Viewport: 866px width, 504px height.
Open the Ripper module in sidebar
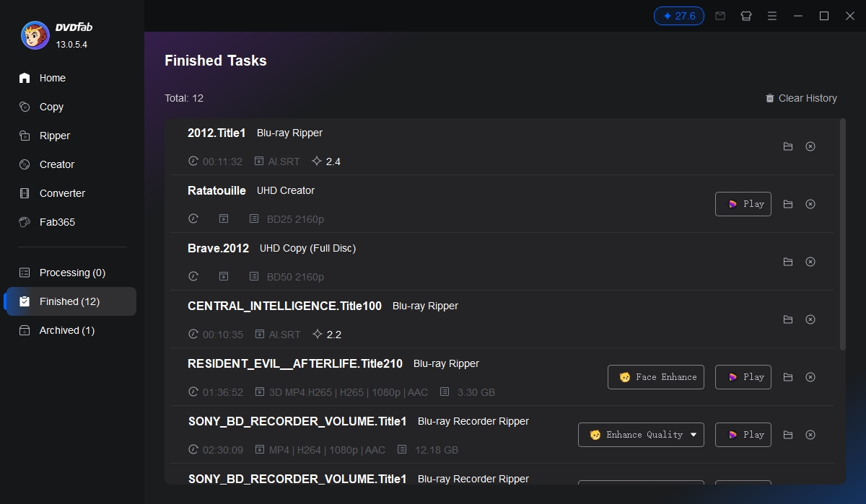[x=55, y=136]
